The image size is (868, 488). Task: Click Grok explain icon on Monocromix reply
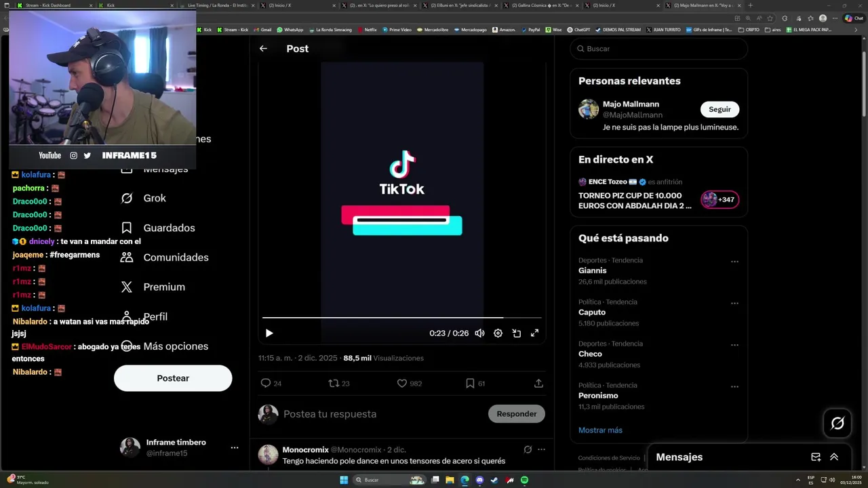528,449
